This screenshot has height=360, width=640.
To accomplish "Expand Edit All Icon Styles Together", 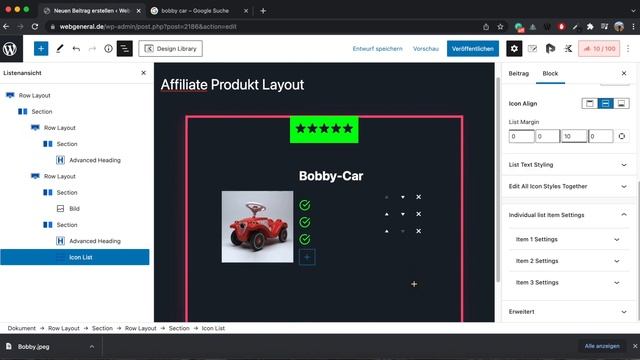I will [568, 186].
